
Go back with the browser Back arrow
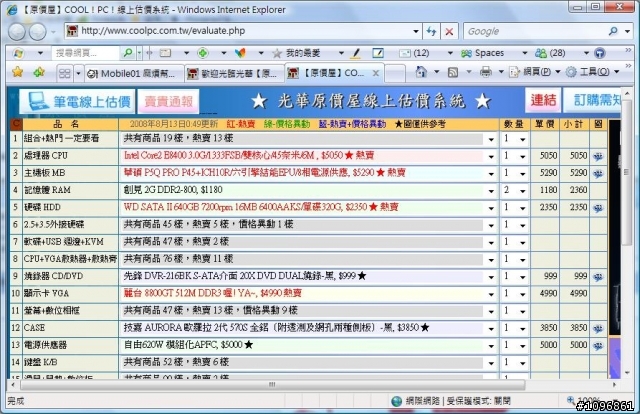pyautogui.click(x=17, y=31)
